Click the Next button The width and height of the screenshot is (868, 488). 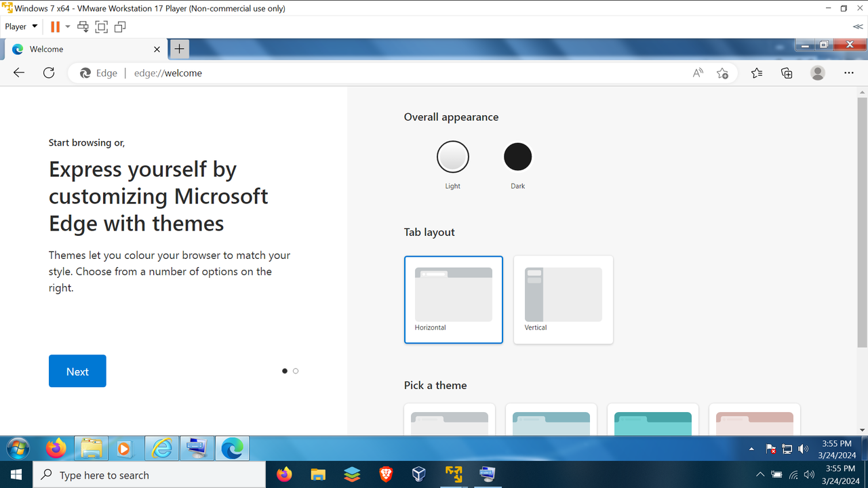[77, 371]
